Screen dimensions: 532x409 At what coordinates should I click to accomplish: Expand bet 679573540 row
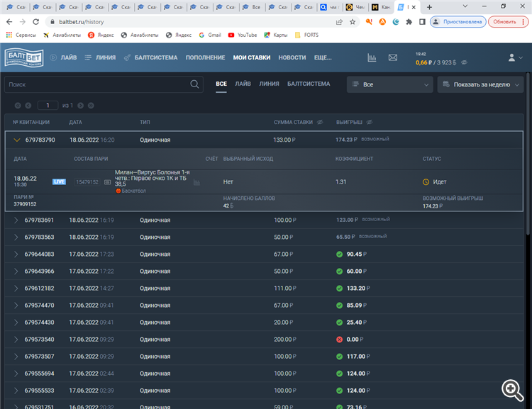pyautogui.click(x=16, y=340)
